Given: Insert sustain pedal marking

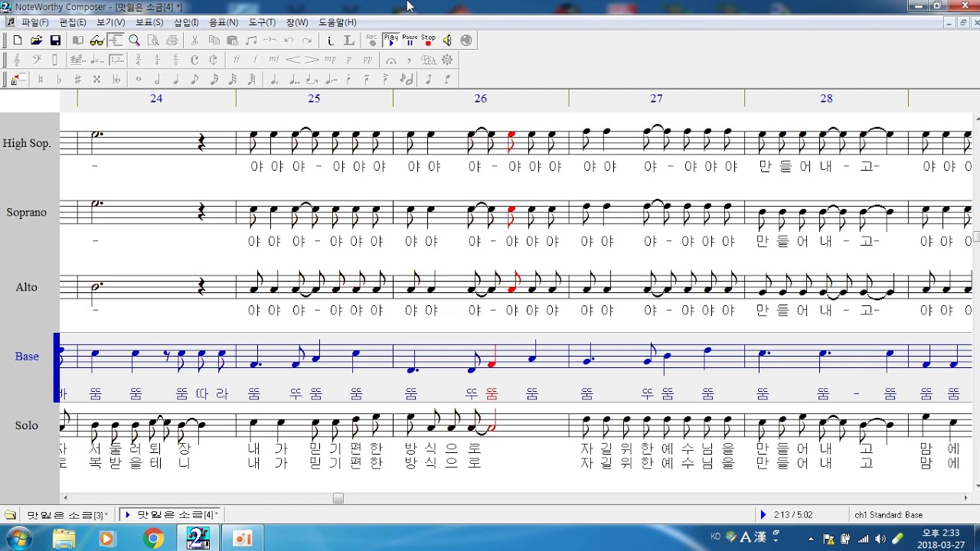Looking at the screenshot, I should pyautogui.click(x=429, y=60).
